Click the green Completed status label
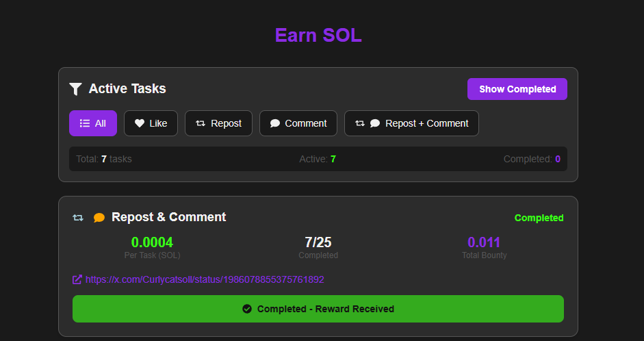This screenshot has width=644, height=341. click(x=539, y=218)
